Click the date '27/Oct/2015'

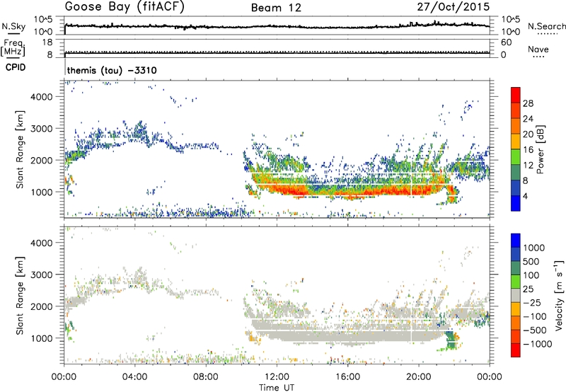(454, 7)
